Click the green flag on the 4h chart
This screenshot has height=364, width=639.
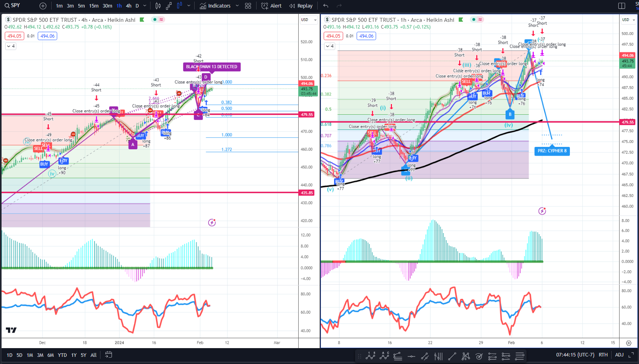[x=142, y=19]
